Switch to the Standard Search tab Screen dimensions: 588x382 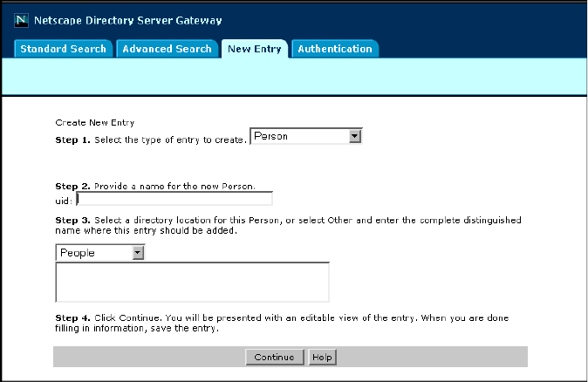64,49
